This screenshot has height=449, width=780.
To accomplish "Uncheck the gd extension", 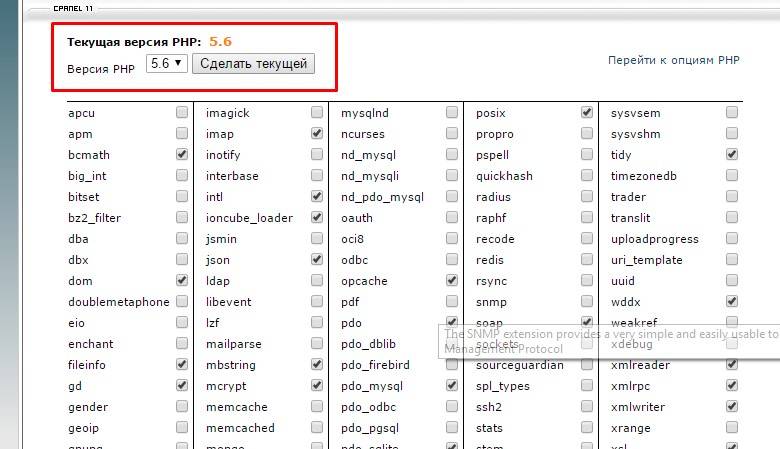I will [182, 385].
